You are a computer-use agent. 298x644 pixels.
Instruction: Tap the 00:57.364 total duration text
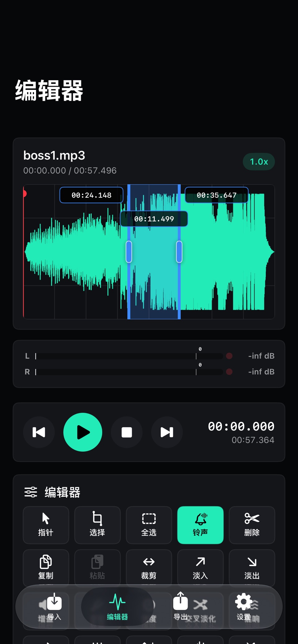click(x=253, y=440)
